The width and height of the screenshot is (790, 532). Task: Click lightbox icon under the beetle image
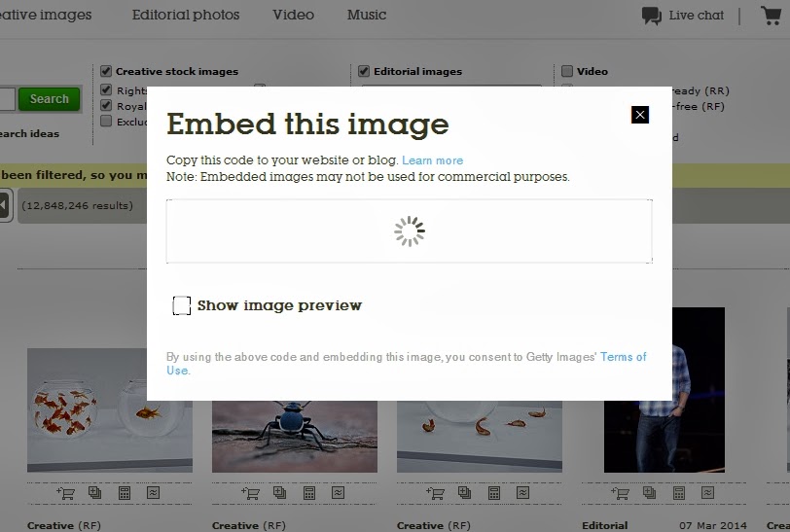click(279, 493)
